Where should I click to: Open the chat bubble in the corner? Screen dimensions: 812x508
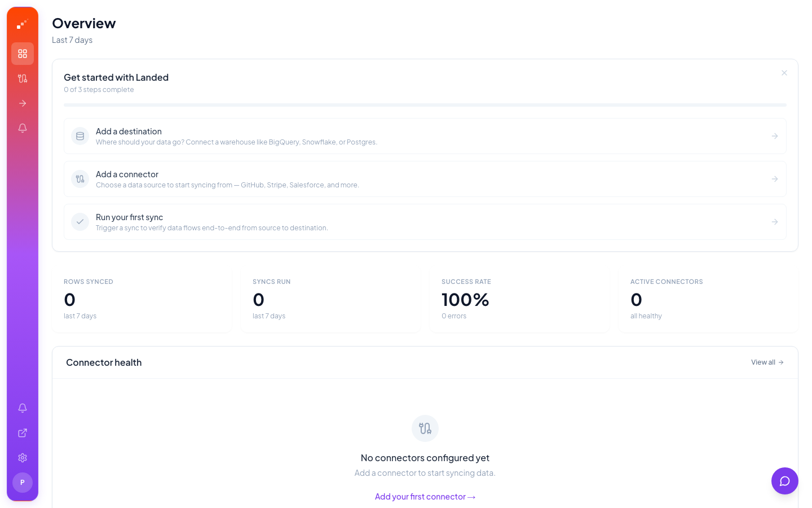click(785, 481)
